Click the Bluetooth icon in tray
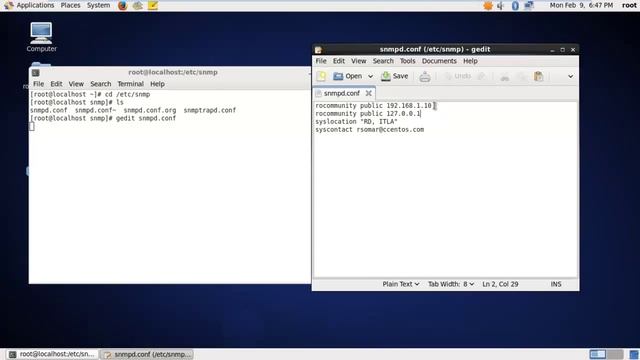This screenshot has width=640, height=360. click(x=515, y=5)
